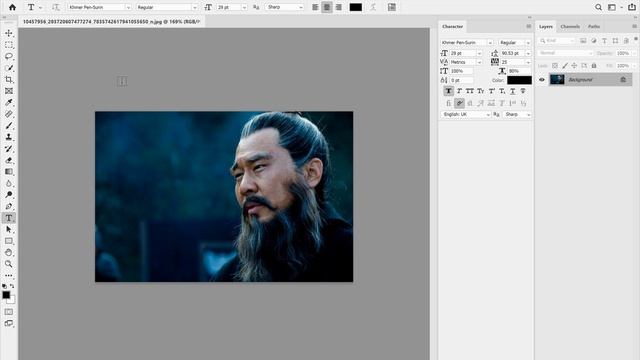The image size is (640, 360).
Task: Select the Blur tool
Action: (x=9, y=183)
